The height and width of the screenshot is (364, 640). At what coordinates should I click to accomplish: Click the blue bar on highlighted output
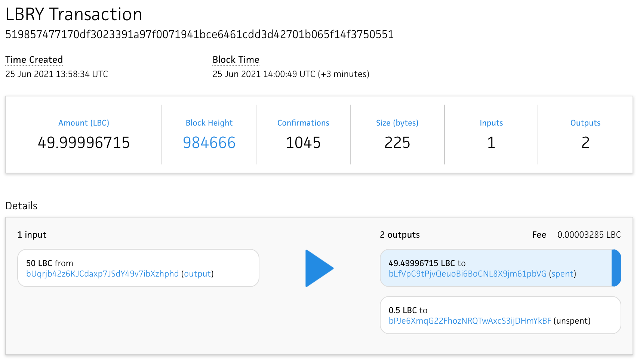tap(616, 268)
